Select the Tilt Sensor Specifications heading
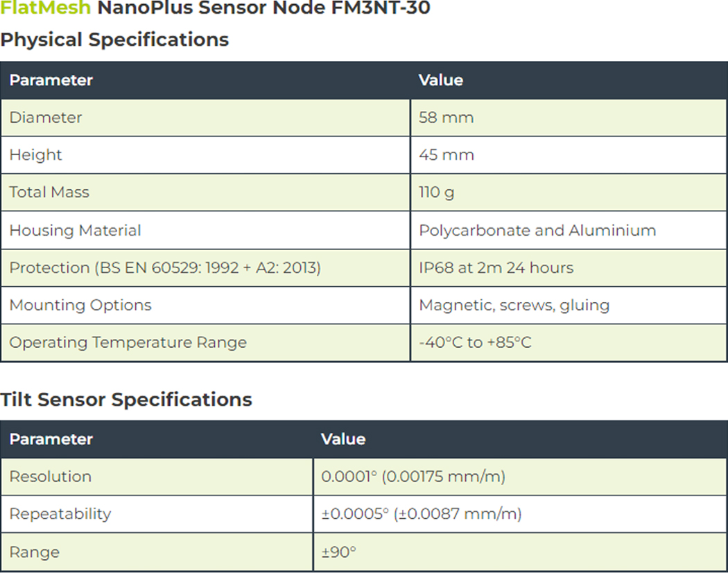728x573 pixels. (x=126, y=400)
